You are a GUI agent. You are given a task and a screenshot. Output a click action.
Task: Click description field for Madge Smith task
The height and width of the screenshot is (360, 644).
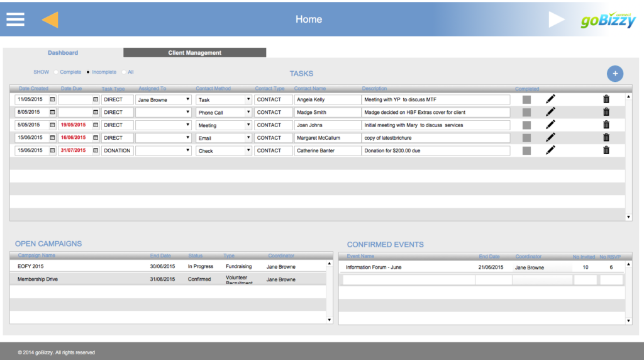(x=435, y=113)
